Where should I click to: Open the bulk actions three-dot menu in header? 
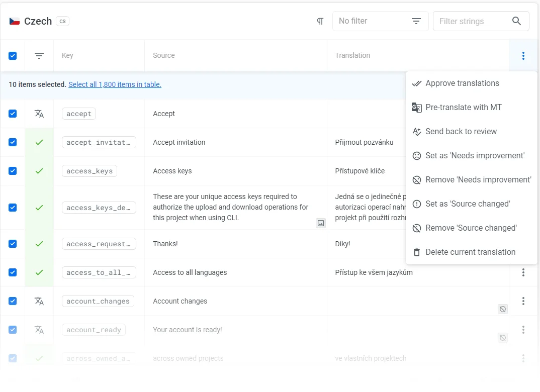[523, 56]
